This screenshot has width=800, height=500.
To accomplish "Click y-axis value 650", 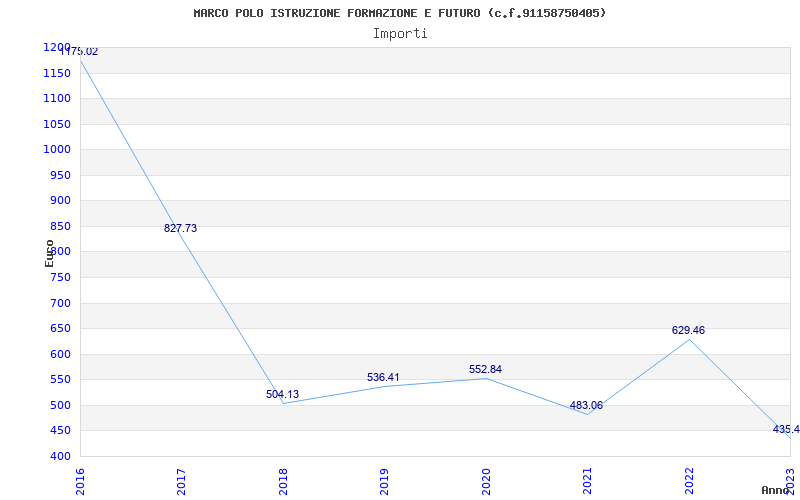I will coord(60,329).
